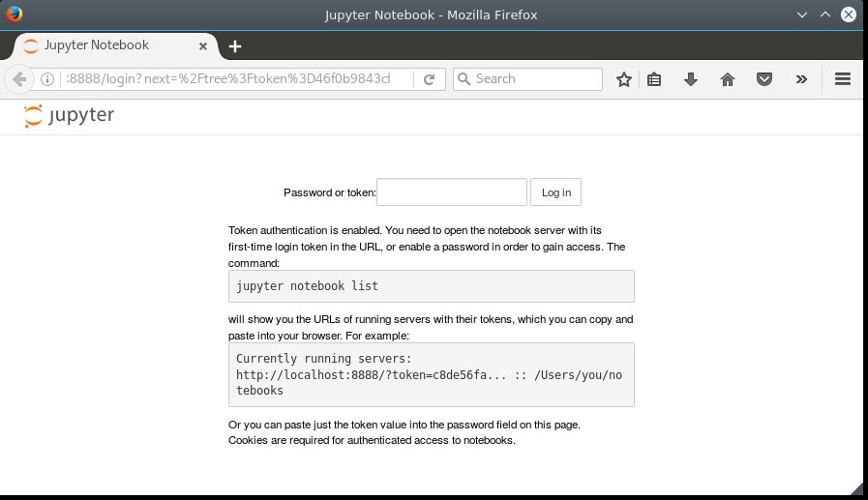
Task: Go to Firefox Home page icon
Action: pyautogui.click(x=728, y=79)
